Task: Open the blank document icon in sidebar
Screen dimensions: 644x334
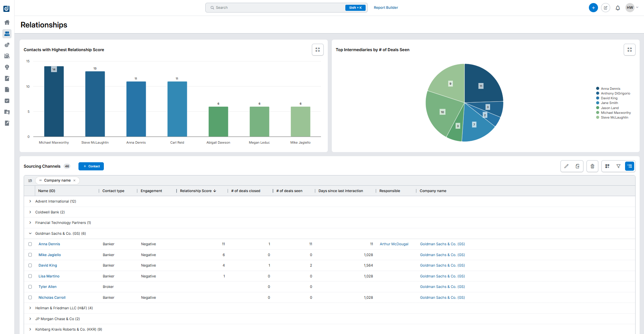Action: 7,89
